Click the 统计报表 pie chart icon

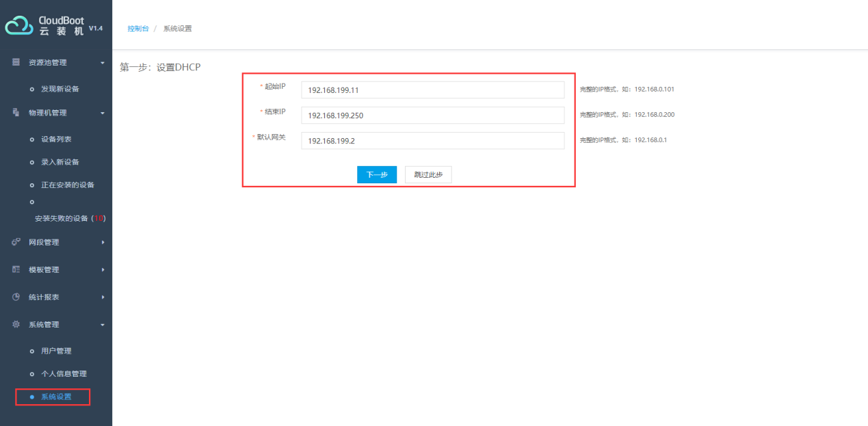pos(16,297)
